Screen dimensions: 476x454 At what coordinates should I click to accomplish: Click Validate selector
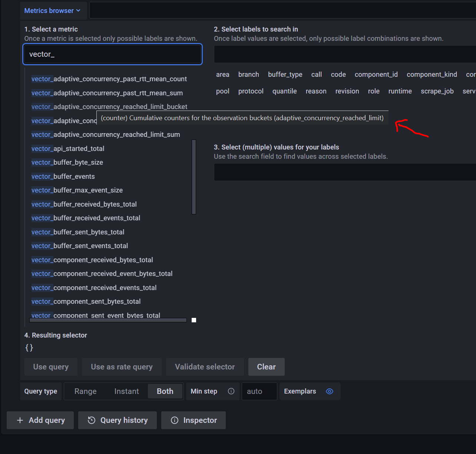205,367
